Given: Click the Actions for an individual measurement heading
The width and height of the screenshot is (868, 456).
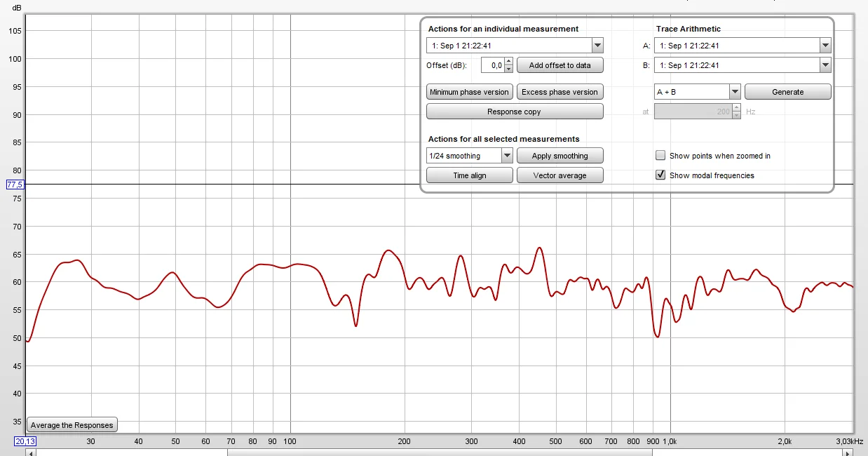Looking at the screenshot, I should (503, 29).
